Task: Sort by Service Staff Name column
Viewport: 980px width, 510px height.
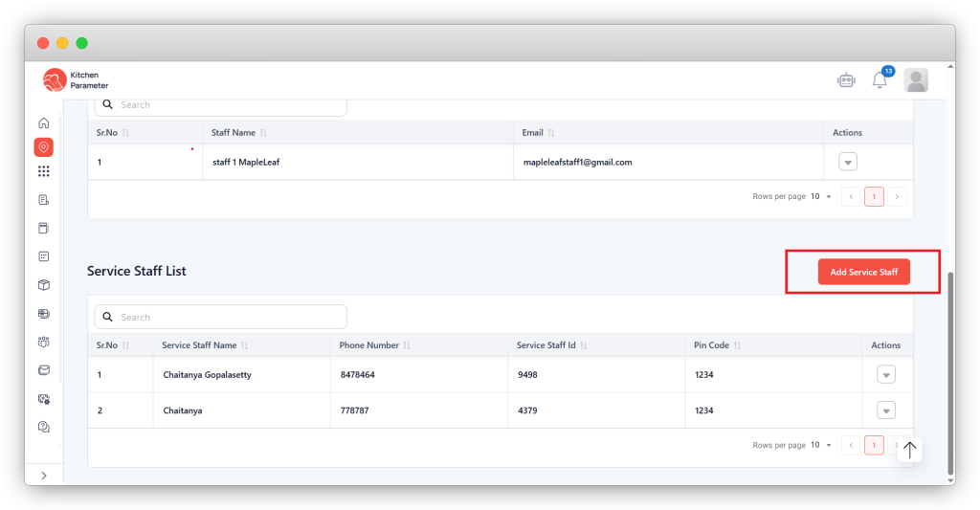Action: click(x=244, y=345)
